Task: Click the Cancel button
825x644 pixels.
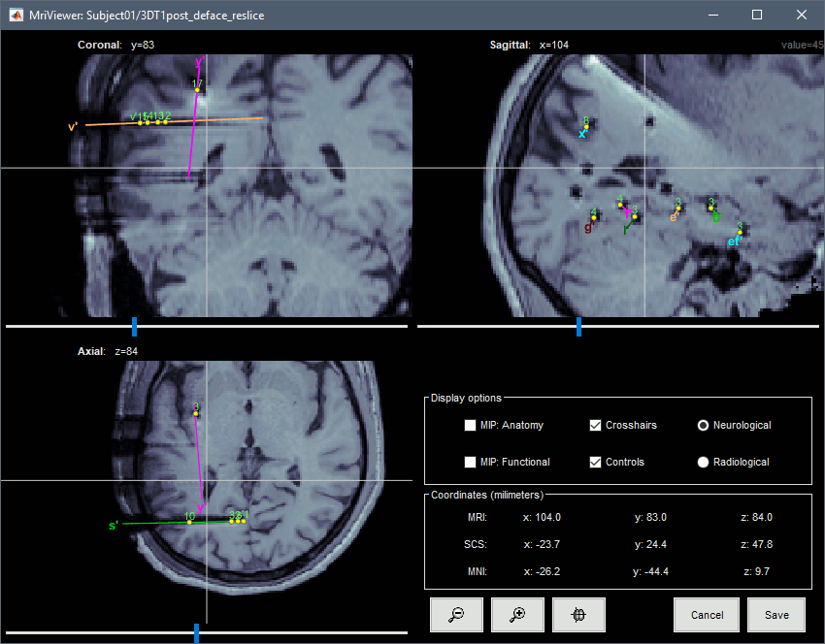Action: pyautogui.click(x=708, y=615)
